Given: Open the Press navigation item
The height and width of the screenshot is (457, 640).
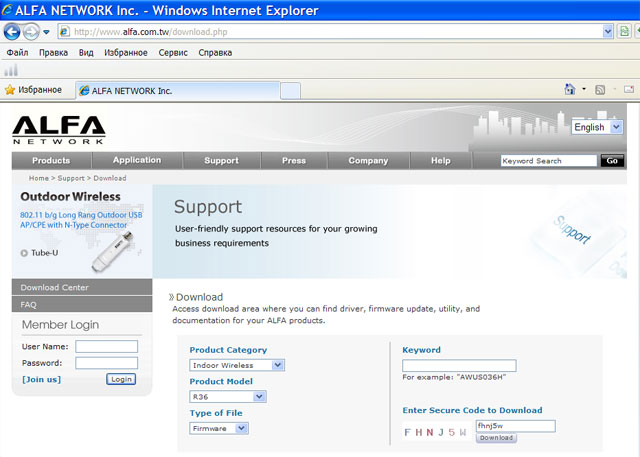Looking at the screenshot, I should pos(294,160).
